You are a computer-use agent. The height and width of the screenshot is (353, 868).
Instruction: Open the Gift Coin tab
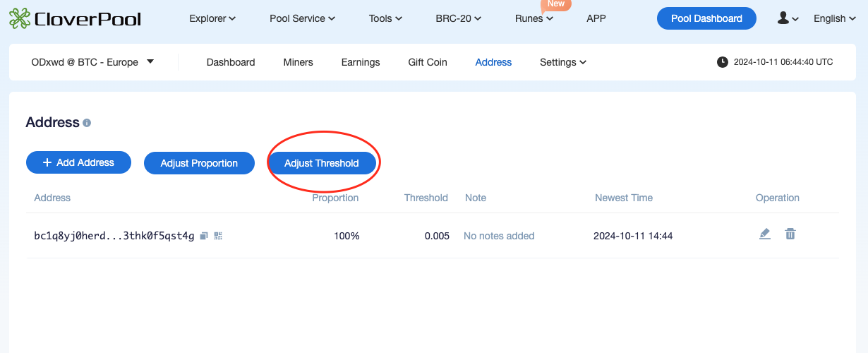pos(428,62)
